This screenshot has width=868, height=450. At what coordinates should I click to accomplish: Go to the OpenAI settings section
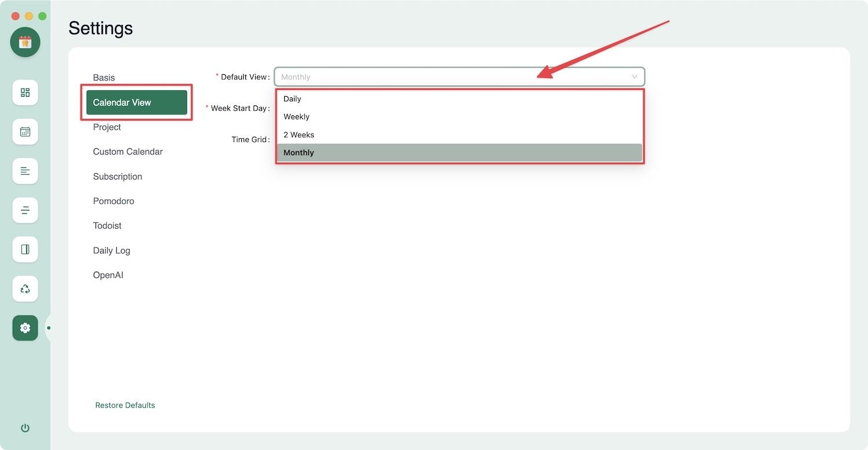(108, 275)
